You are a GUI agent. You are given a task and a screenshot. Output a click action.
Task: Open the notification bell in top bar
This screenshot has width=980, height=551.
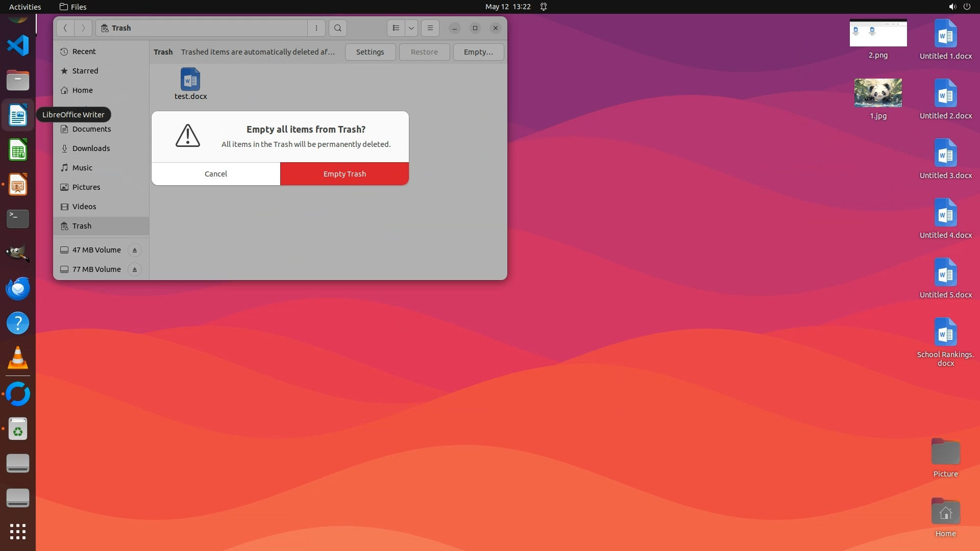tap(544, 7)
